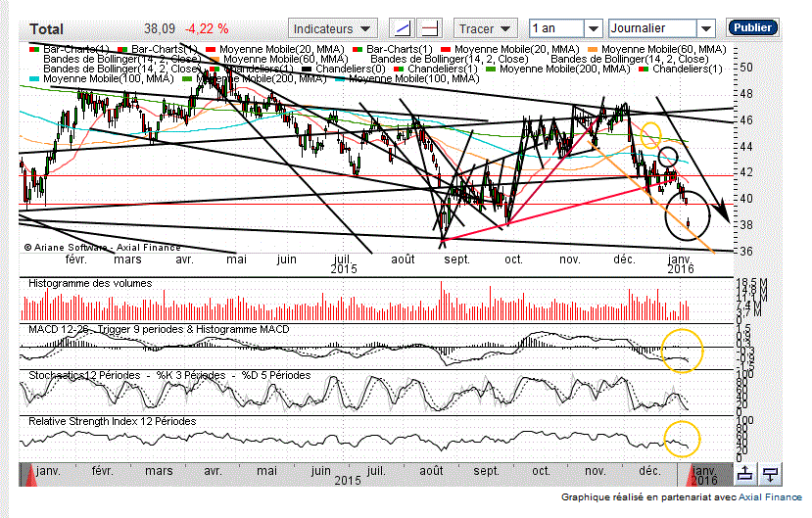Click the up-arrow button beside the timeline

[x=745, y=474]
